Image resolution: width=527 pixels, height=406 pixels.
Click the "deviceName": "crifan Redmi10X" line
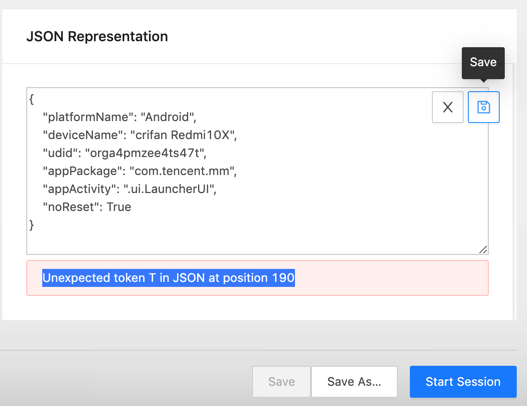pos(139,135)
